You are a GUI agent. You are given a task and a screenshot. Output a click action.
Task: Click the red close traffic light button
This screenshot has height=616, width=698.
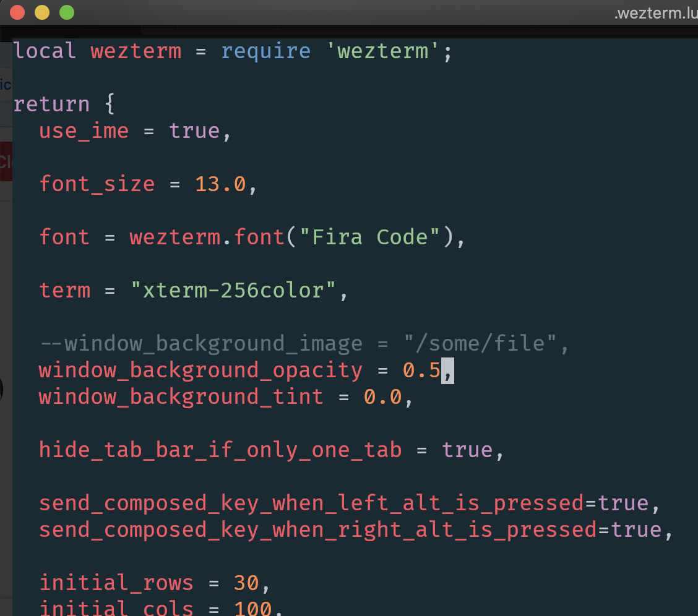17,12
